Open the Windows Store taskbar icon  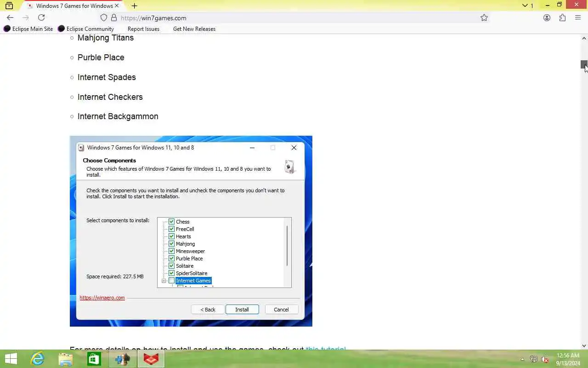(94, 359)
